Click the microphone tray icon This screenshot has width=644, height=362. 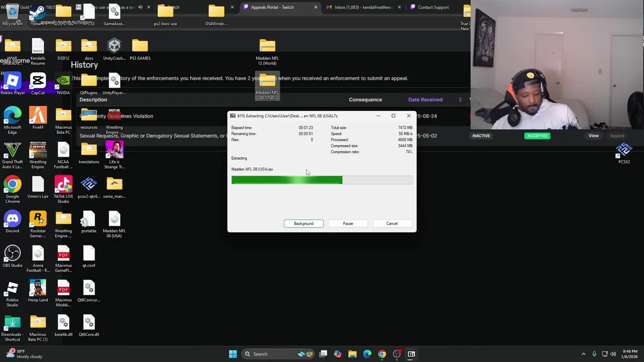point(594,354)
